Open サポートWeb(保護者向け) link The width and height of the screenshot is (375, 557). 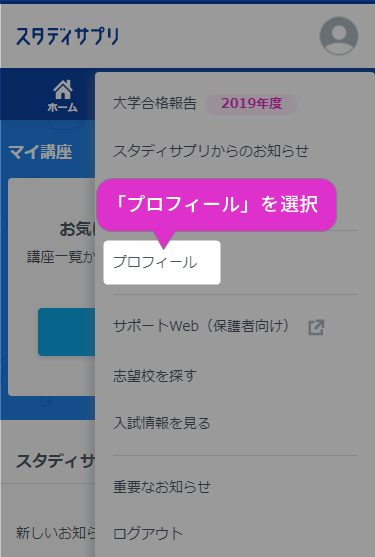[201, 326]
